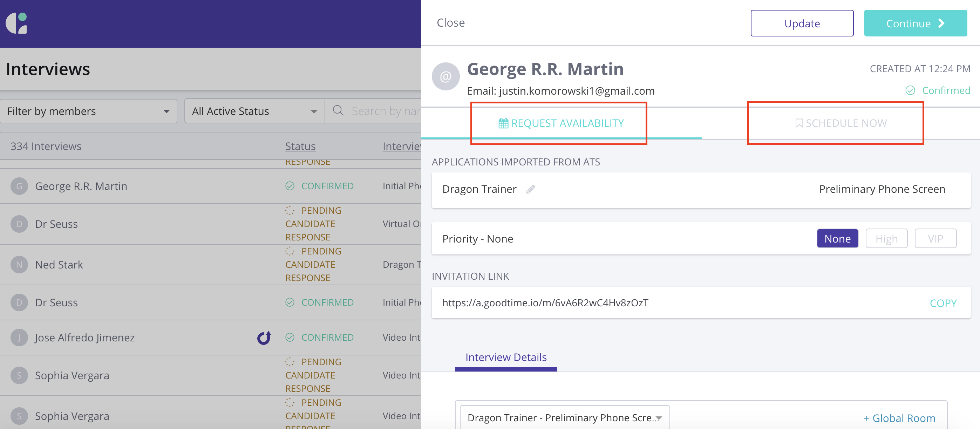Click the GoodTime logo icon
980x429 pixels.
16,23
